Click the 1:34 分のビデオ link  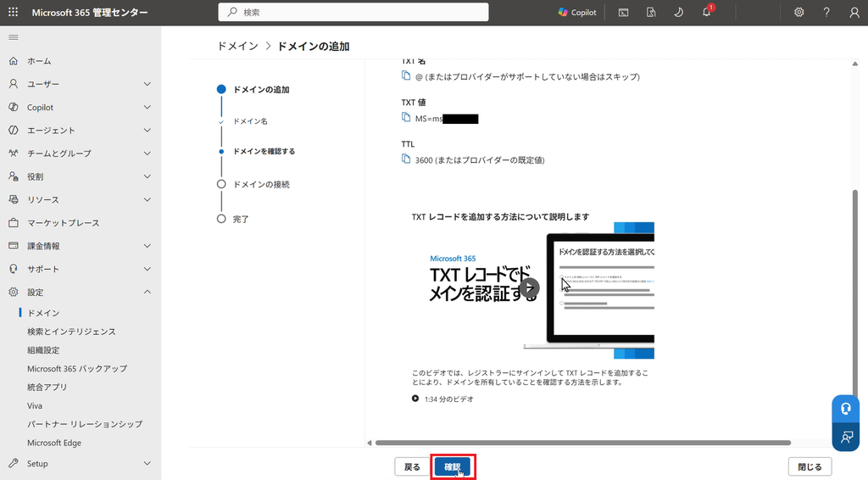[x=449, y=399]
